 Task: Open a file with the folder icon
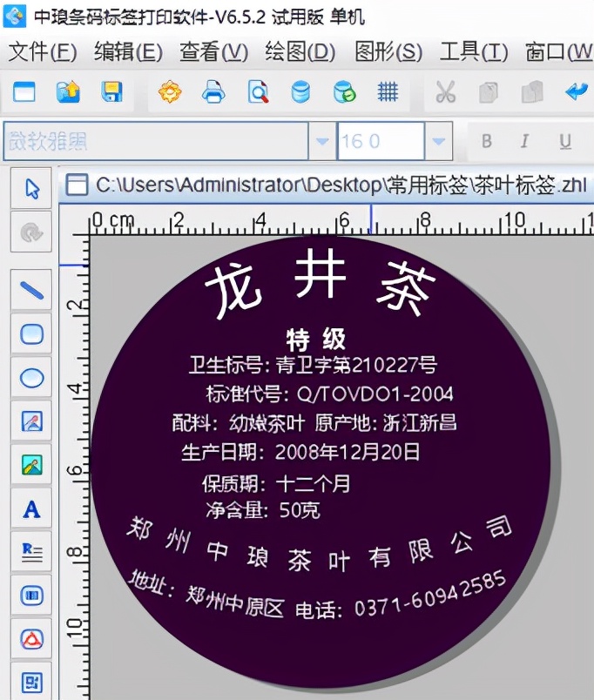(68, 92)
